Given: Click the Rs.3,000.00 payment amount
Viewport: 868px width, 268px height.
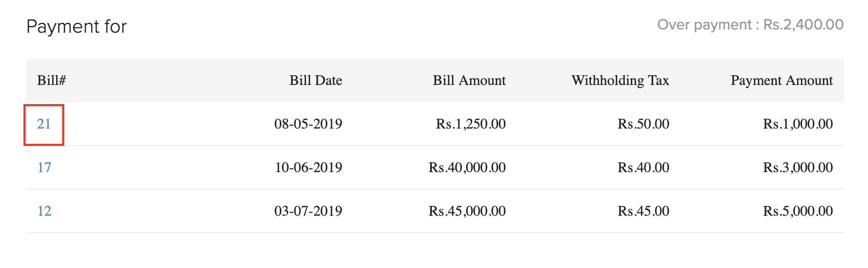Looking at the screenshot, I should coord(798,168).
